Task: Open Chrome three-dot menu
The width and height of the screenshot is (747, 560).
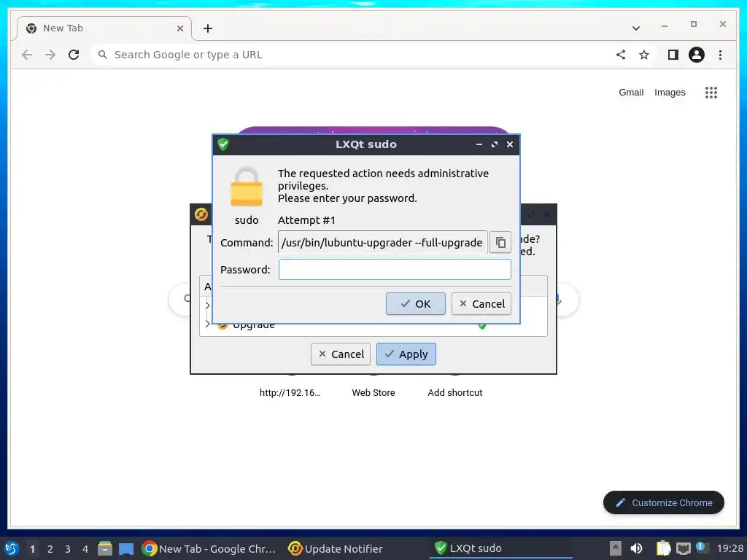Action: click(x=720, y=55)
